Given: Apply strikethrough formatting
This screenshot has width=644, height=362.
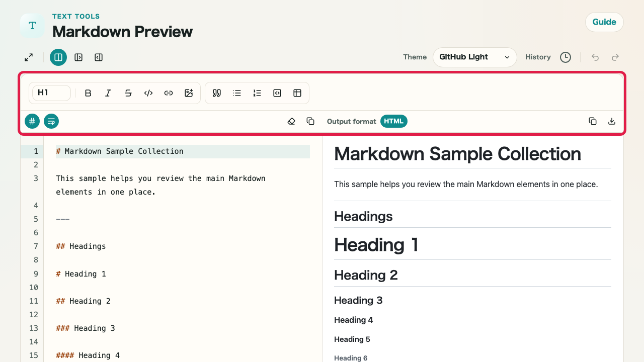Looking at the screenshot, I should tap(128, 93).
